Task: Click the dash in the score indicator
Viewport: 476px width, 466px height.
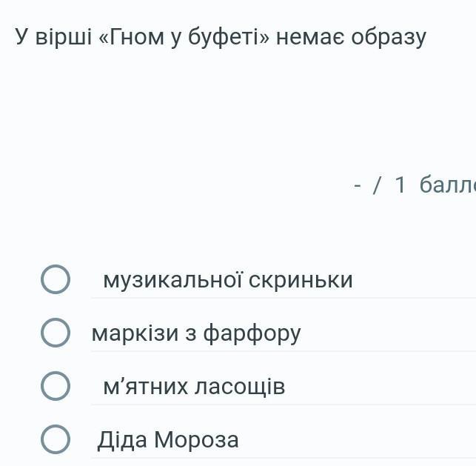Action: click(x=358, y=185)
